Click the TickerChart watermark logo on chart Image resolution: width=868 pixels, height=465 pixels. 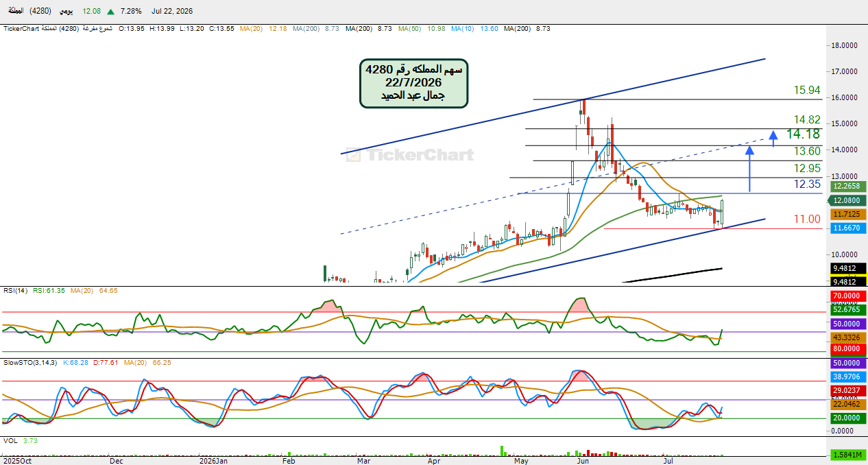(410, 155)
